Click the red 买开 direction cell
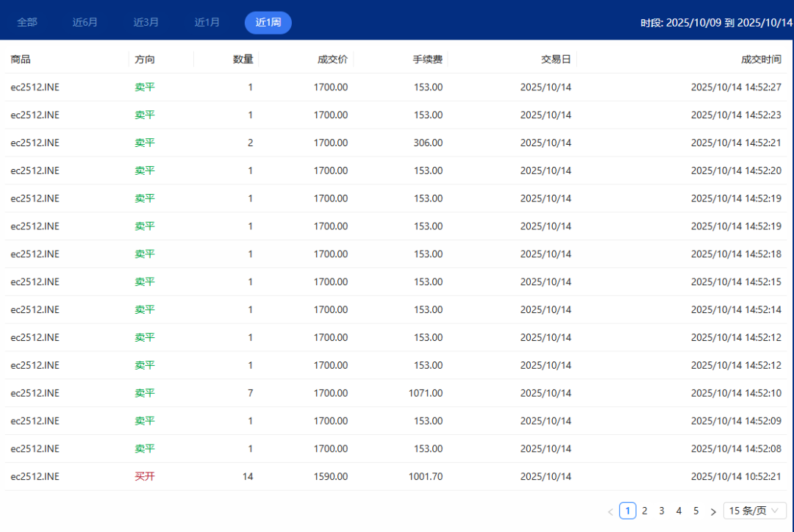The image size is (794, 532). tap(145, 476)
